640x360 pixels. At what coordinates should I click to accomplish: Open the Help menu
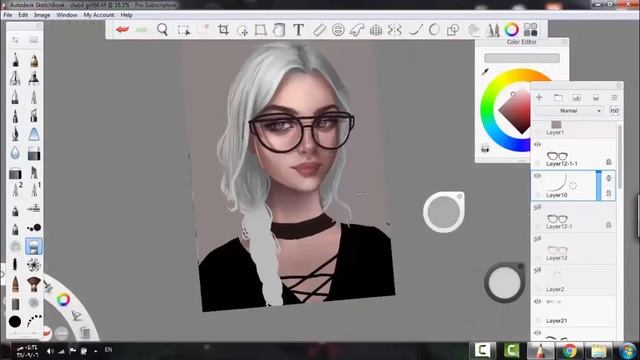[x=127, y=15]
